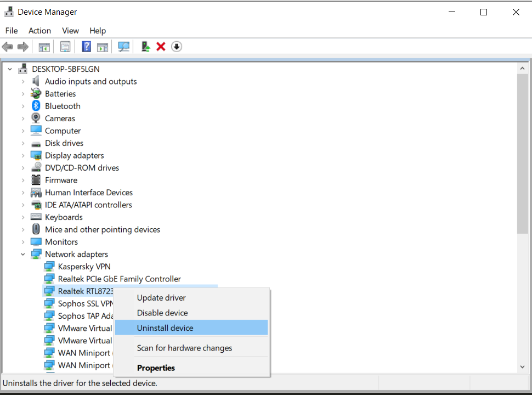The height and width of the screenshot is (395, 532).
Task: Select the Computer category label
Action: pos(63,131)
